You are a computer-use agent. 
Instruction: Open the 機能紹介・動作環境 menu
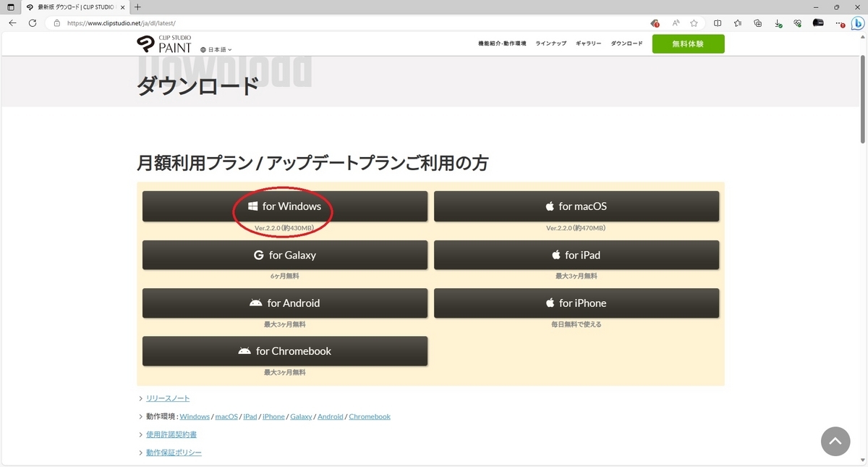click(x=502, y=44)
